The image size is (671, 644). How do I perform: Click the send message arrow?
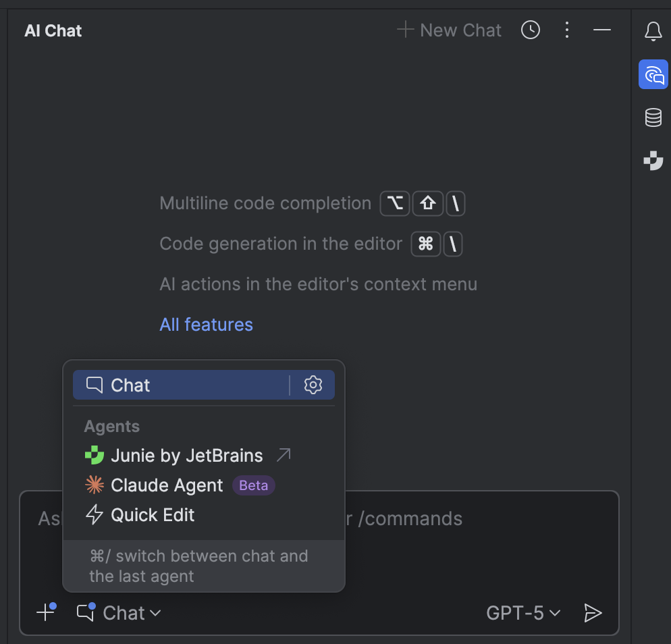click(592, 613)
